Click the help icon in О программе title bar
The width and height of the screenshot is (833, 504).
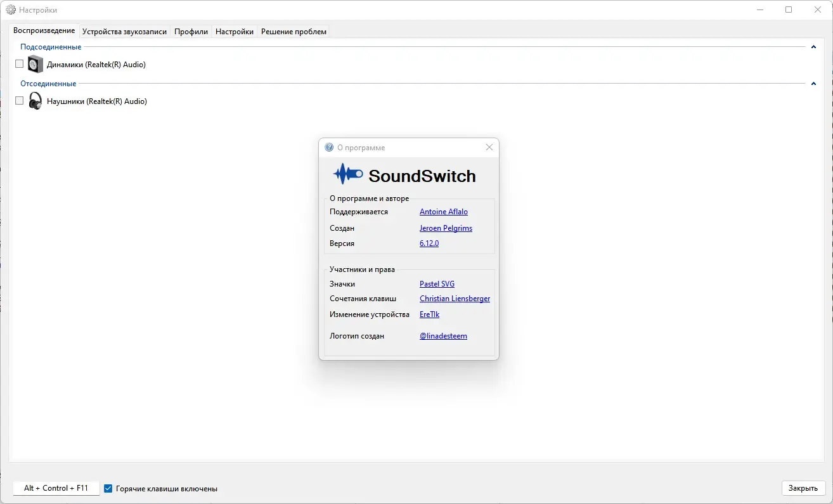click(329, 148)
